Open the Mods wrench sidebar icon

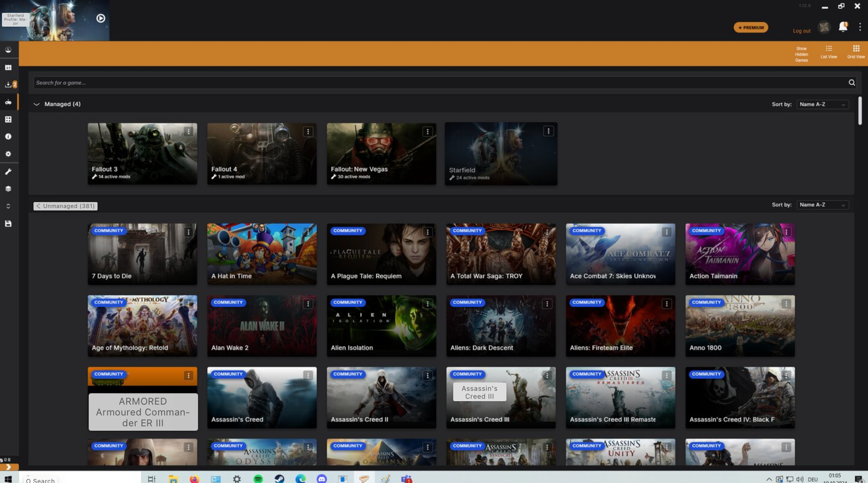click(x=8, y=171)
